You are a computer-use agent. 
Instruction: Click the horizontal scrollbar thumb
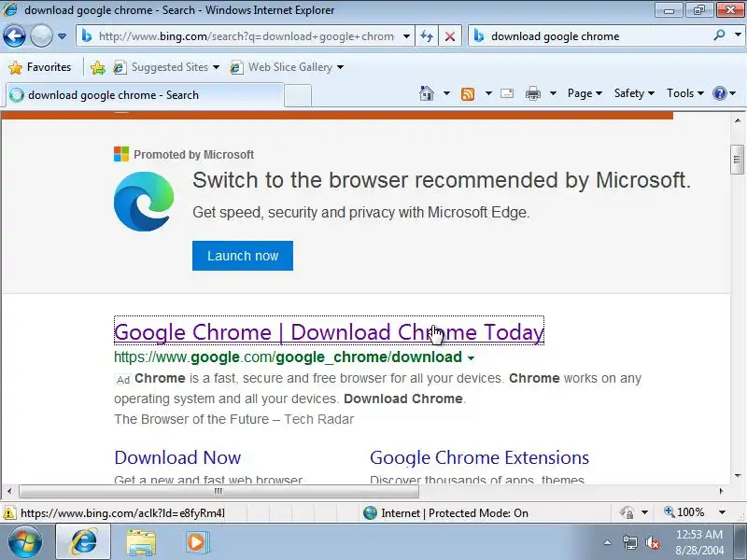(x=218, y=491)
